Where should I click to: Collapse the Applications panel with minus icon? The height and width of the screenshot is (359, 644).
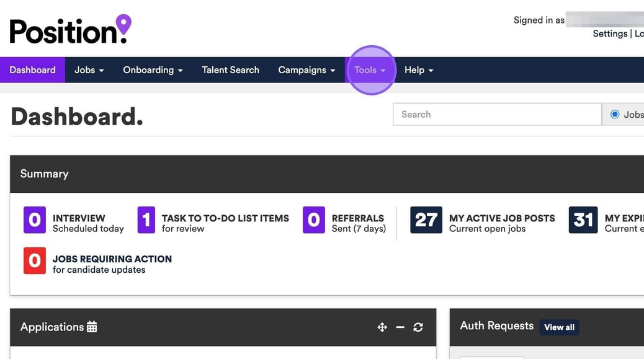(400, 327)
